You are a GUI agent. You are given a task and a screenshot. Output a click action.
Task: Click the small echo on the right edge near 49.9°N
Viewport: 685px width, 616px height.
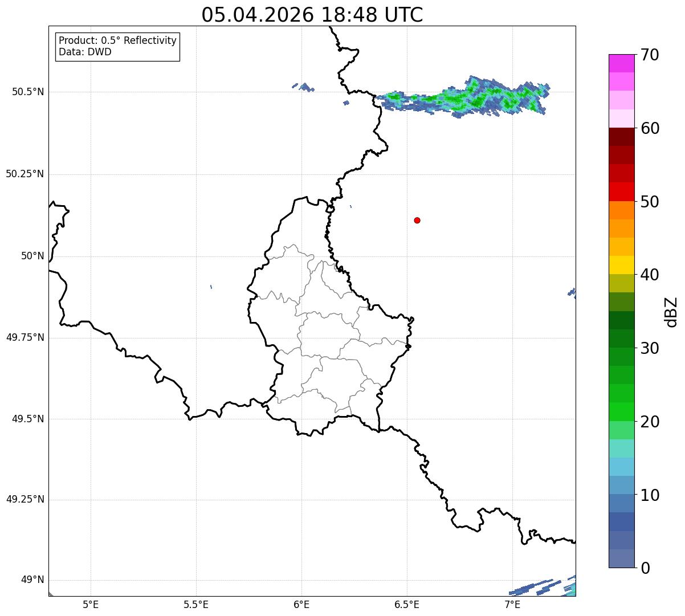[x=572, y=293]
